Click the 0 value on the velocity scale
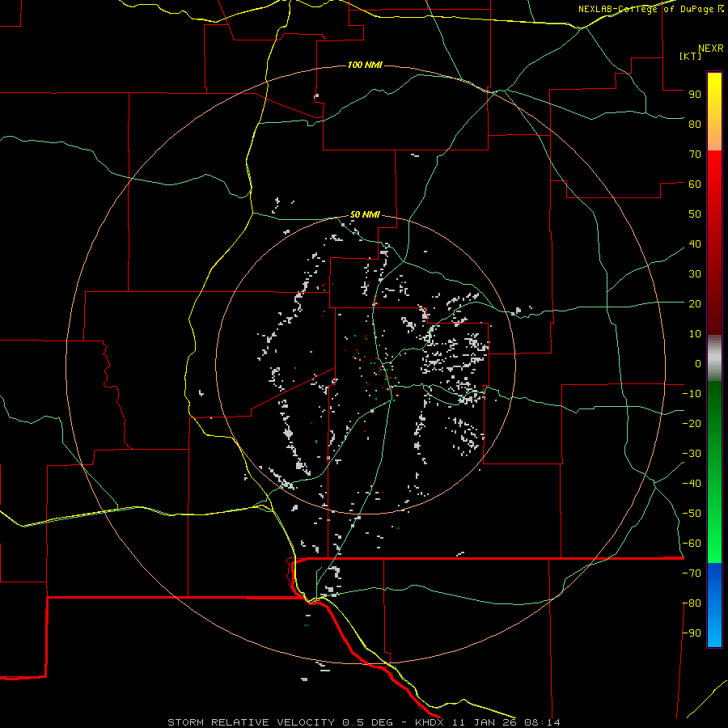The image size is (728, 728). click(698, 363)
